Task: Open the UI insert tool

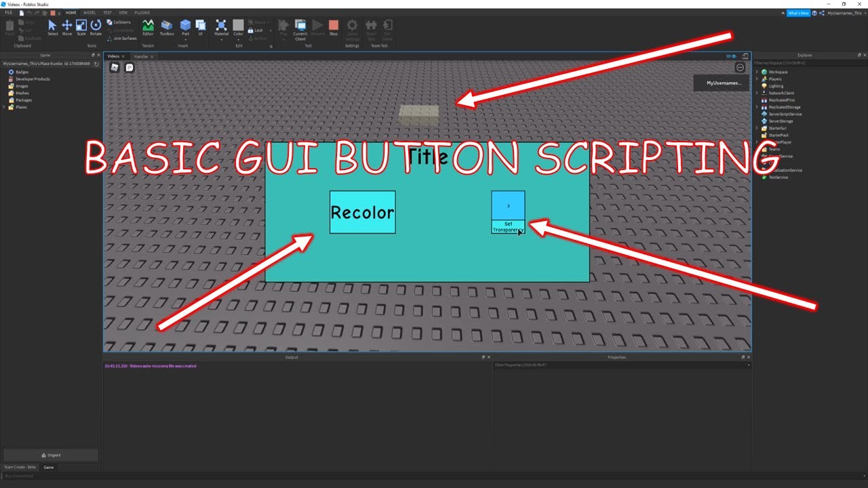Action: click(201, 27)
